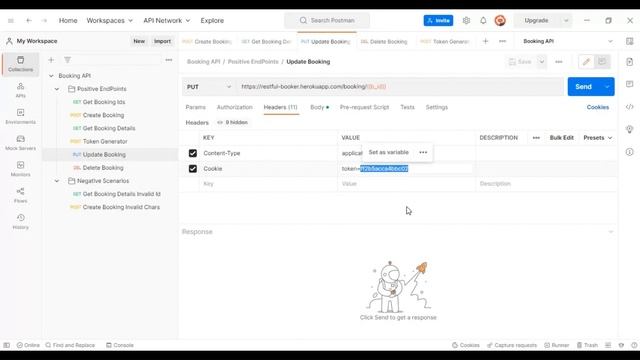Click the environment quick look icon
Viewport: 640px width, 360px height.
(629, 41)
